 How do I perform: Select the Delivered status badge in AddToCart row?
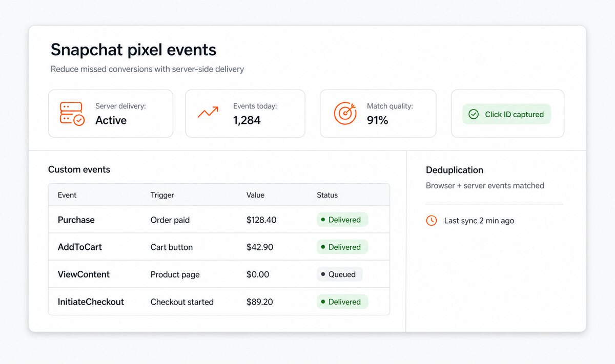pyautogui.click(x=342, y=247)
